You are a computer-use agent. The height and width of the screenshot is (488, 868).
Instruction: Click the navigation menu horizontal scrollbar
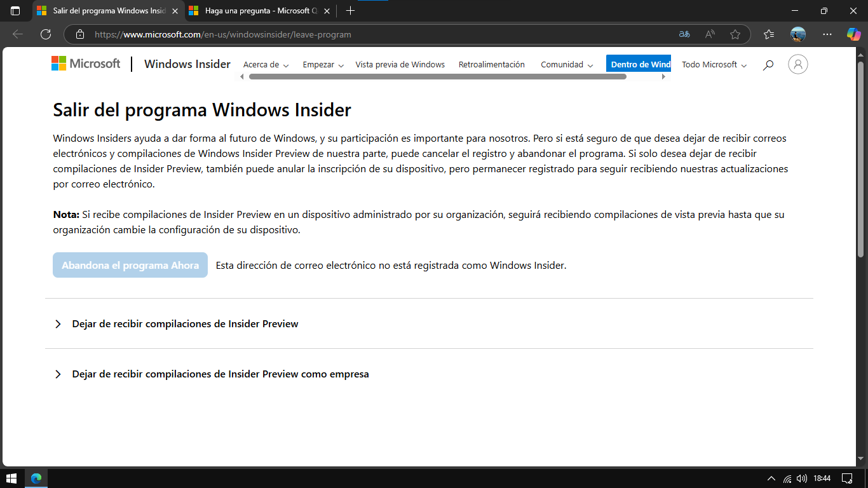point(438,76)
